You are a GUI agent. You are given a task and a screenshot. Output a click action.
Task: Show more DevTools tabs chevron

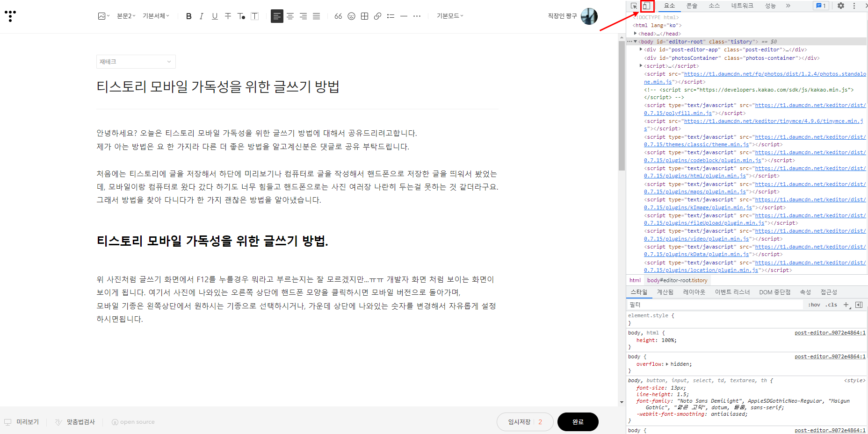tap(788, 6)
